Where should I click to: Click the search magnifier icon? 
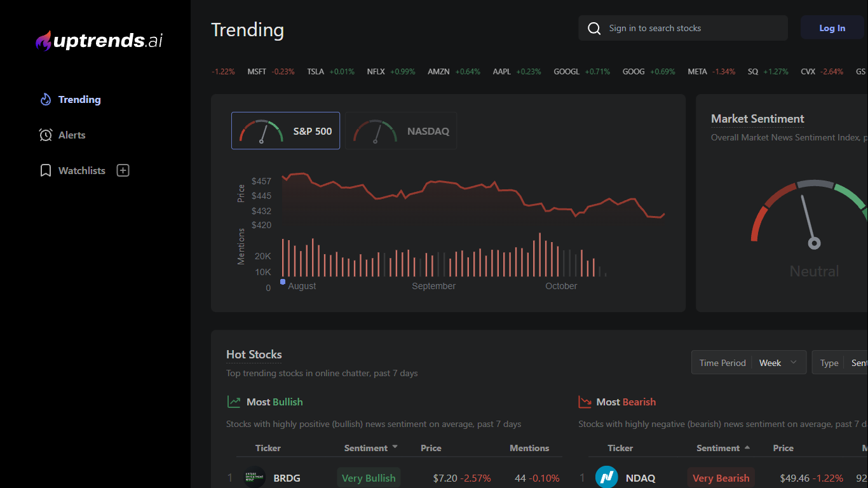coord(594,28)
